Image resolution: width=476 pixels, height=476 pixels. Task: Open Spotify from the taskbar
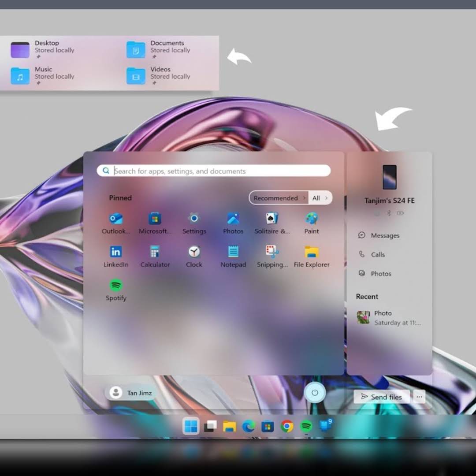click(306, 426)
